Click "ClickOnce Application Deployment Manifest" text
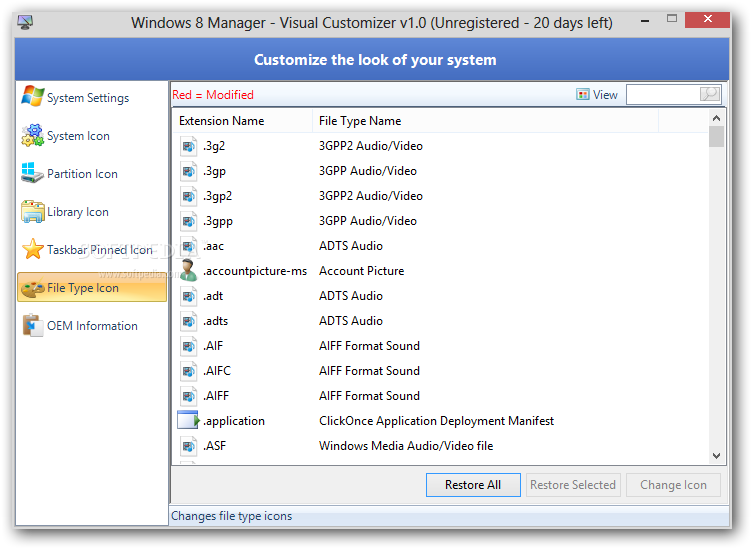This screenshot has width=752, height=549. [x=436, y=421]
